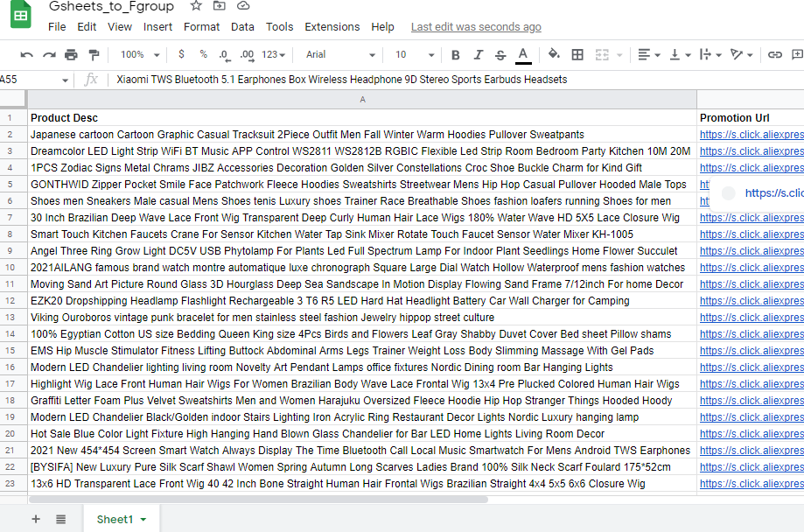Open the fill color bucket

tap(554, 54)
